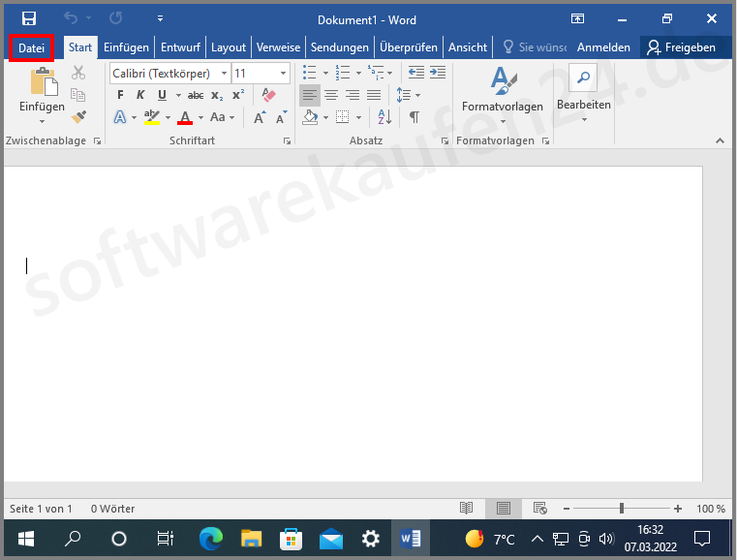Toggle Align Right button
The height and width of the screenshot is (560, 737).
click(353, 95)
